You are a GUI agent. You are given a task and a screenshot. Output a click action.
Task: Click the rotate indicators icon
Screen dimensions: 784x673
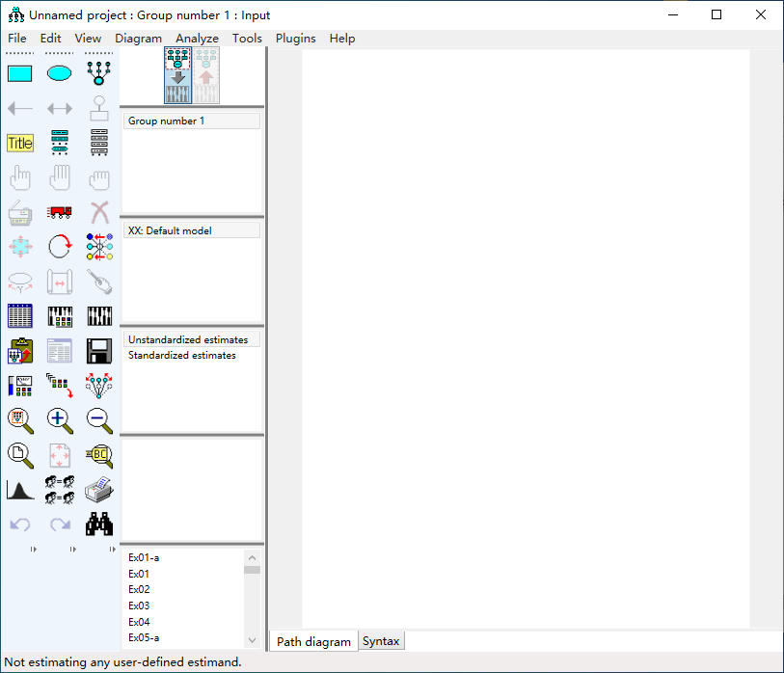pyautogui.click(x=60, y=247)
